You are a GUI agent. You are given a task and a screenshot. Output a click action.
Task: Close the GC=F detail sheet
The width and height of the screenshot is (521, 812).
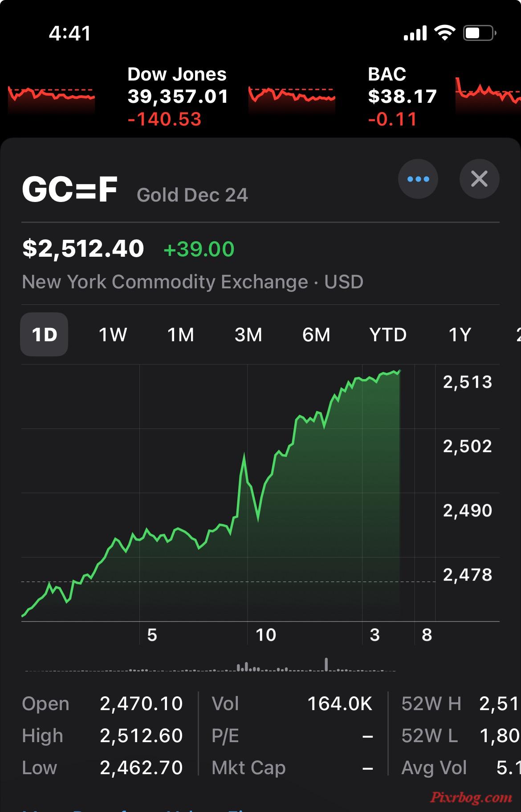479,179
